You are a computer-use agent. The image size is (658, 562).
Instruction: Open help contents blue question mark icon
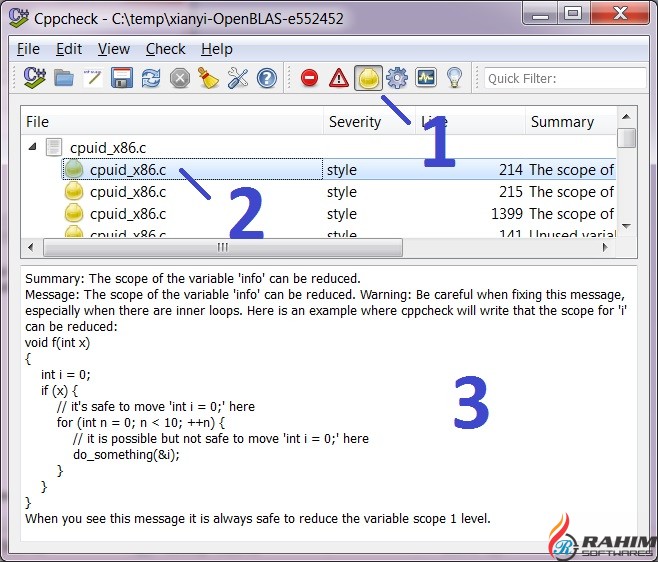click(x=267, y=78)
